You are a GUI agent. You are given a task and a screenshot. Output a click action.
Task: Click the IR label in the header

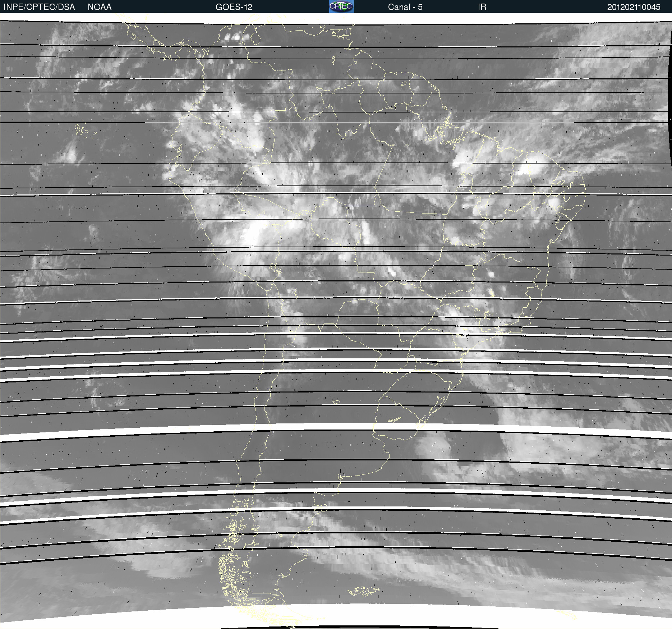[482, 7]
